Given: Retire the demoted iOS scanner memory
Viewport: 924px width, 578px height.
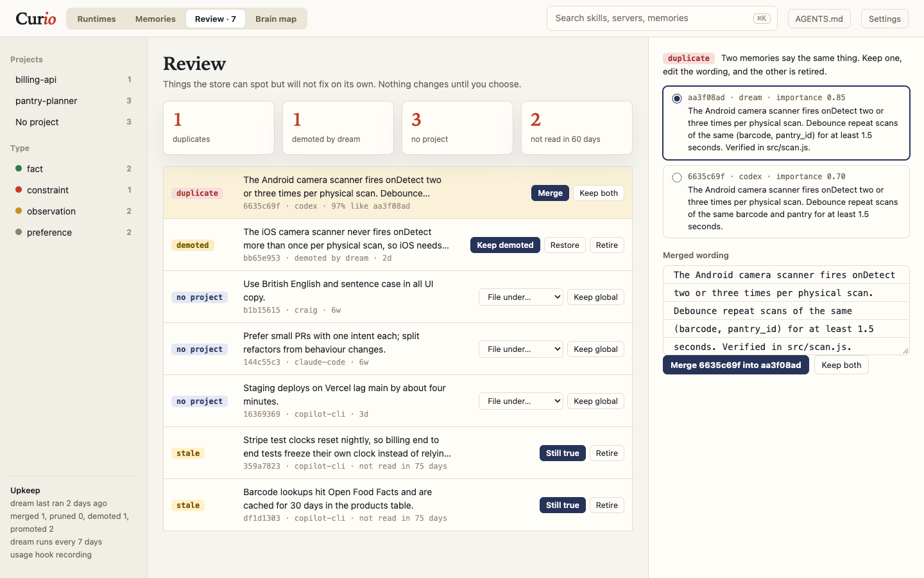Looking at the screenshot, I should pos(607,245).
